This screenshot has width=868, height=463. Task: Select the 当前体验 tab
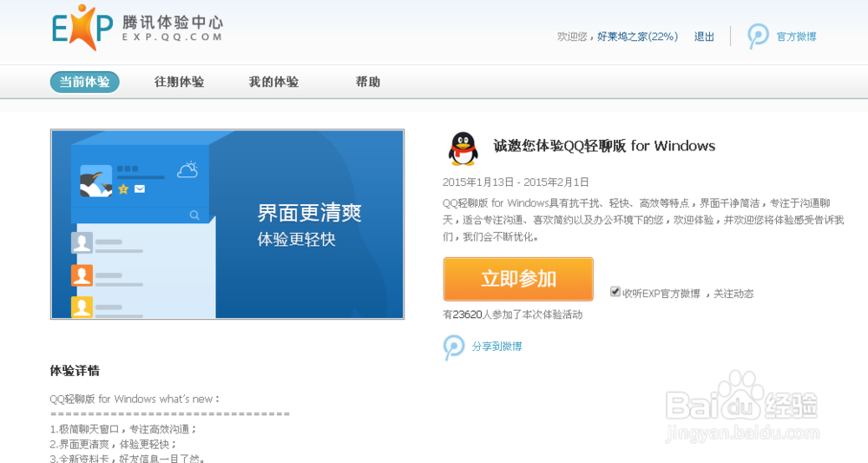[x=85, y=82]
